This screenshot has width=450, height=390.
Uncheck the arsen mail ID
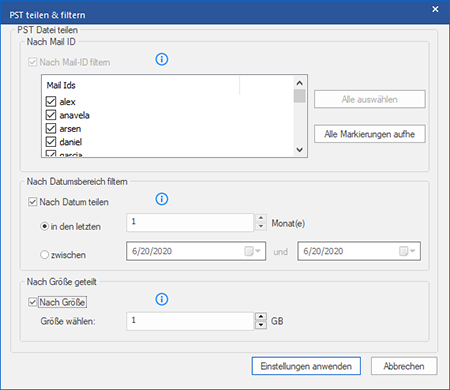(51, 128)
